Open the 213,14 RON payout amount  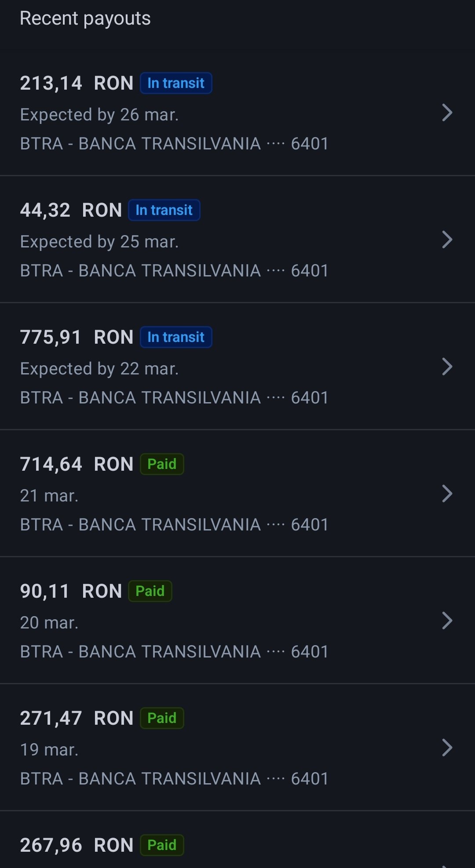click(x=77, y=83)
